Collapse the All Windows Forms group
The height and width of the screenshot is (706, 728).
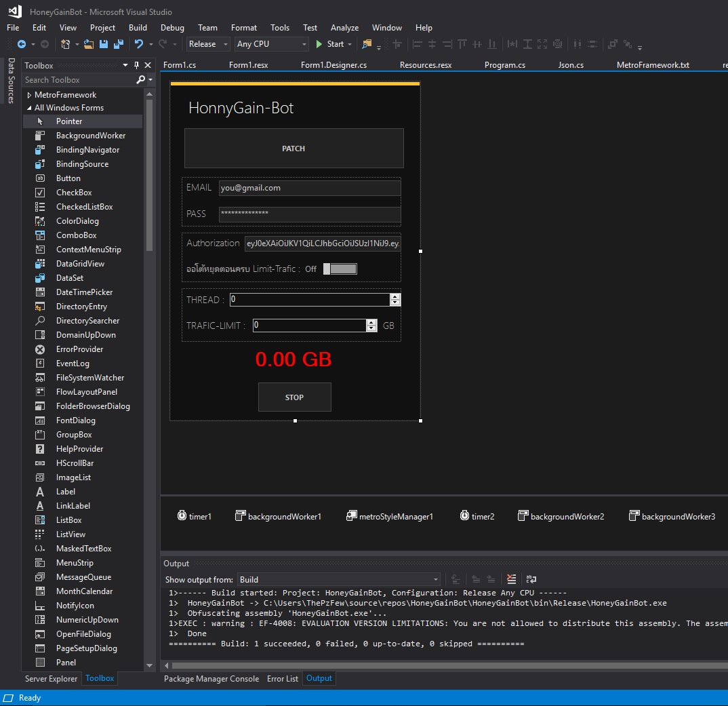coord(29,108)
